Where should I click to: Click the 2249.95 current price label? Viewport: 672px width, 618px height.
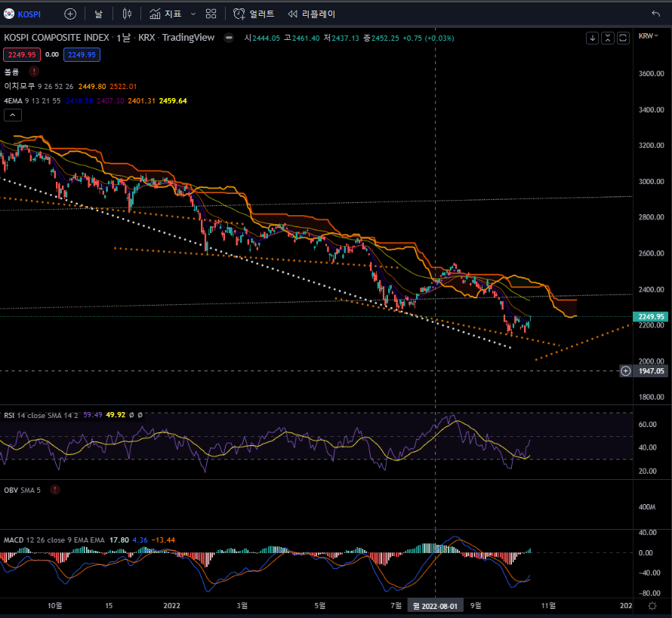(651, 316)
